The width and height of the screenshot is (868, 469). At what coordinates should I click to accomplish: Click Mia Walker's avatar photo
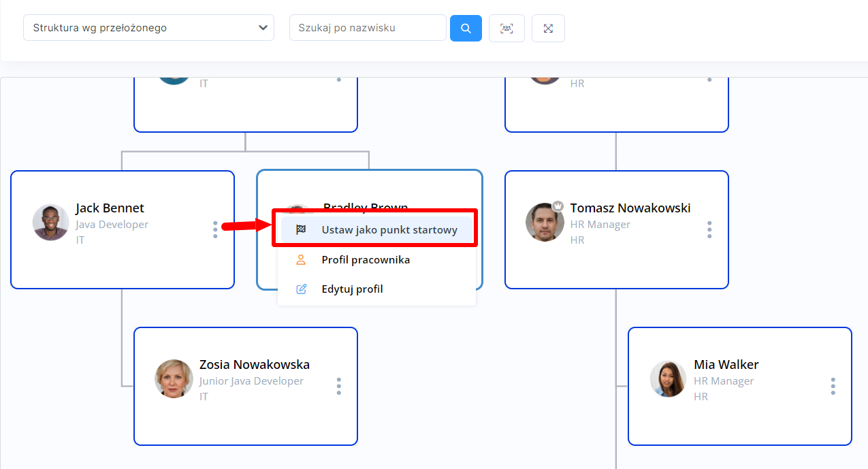(669, 378)
